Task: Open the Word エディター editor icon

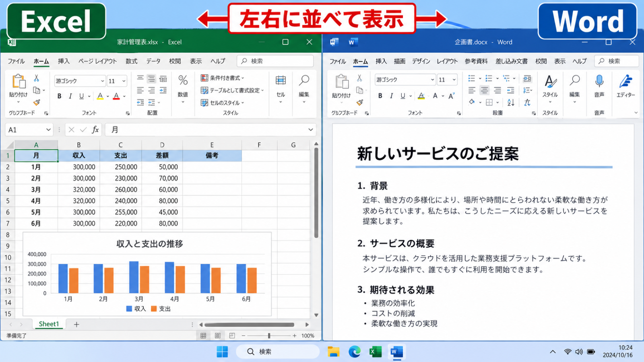Action: coord(625,81)
